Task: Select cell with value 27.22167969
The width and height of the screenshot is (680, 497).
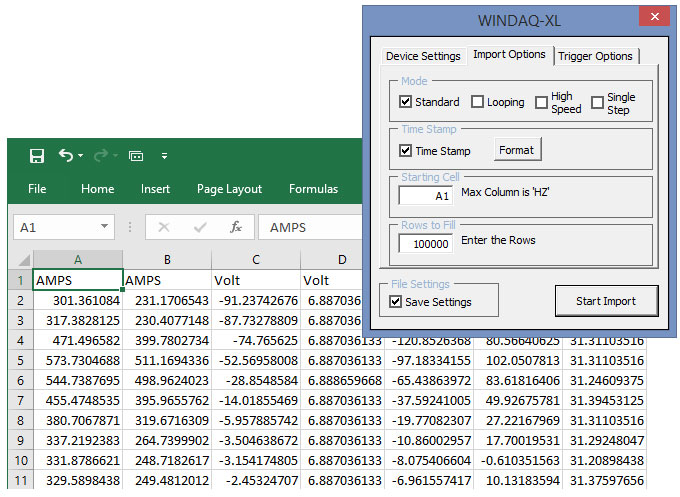Action: [518, 420]
